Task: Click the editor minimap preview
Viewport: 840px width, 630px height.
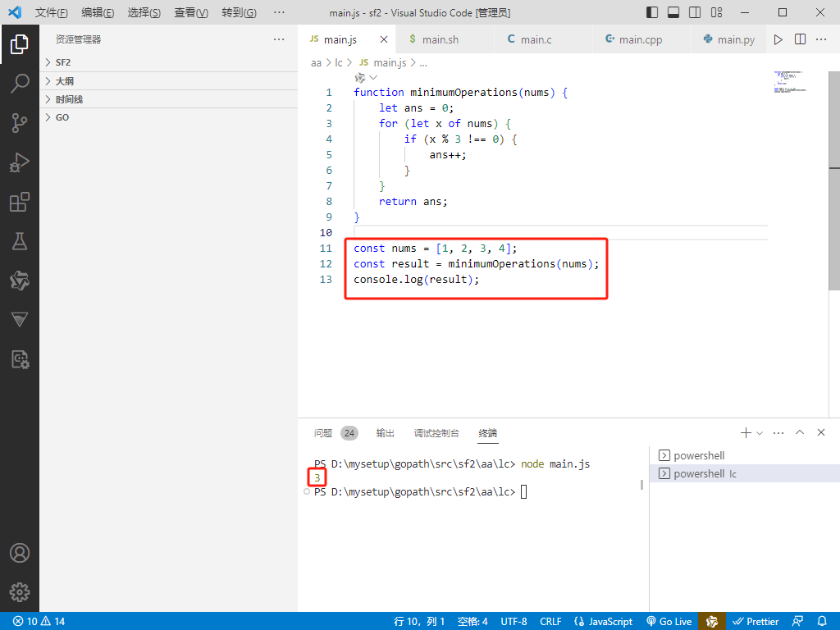Action: point(789,81)
